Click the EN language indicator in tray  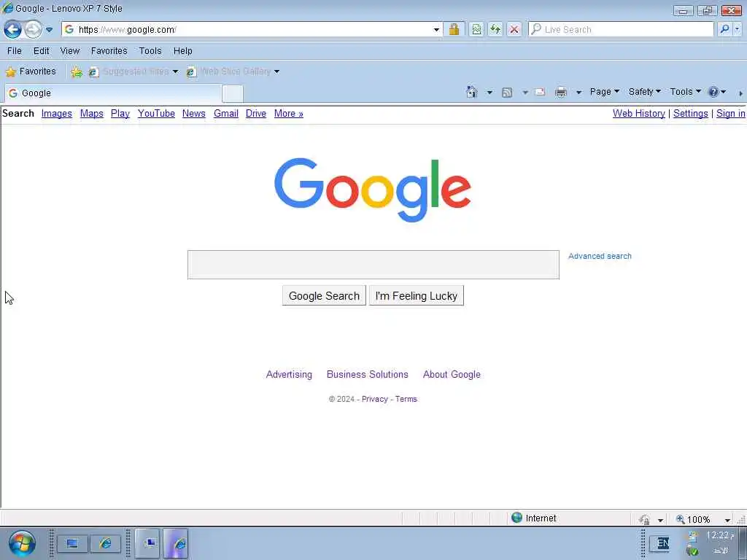tap(662, 542)
